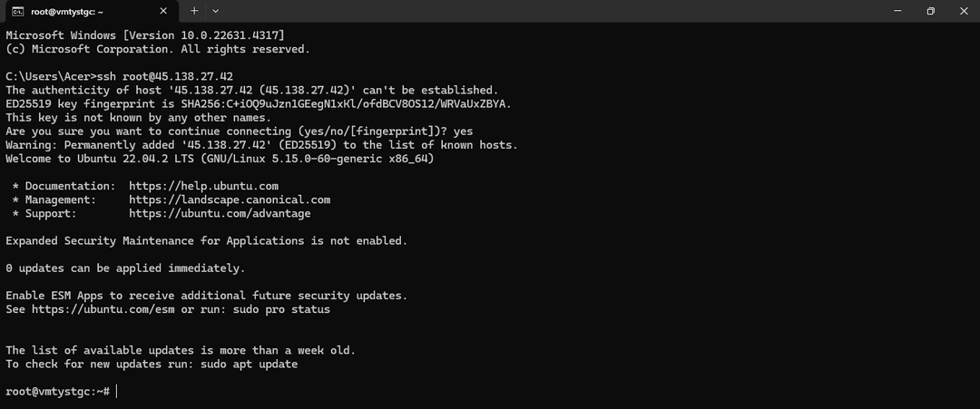Click the 'sudo apt update' text

point(250,364)
